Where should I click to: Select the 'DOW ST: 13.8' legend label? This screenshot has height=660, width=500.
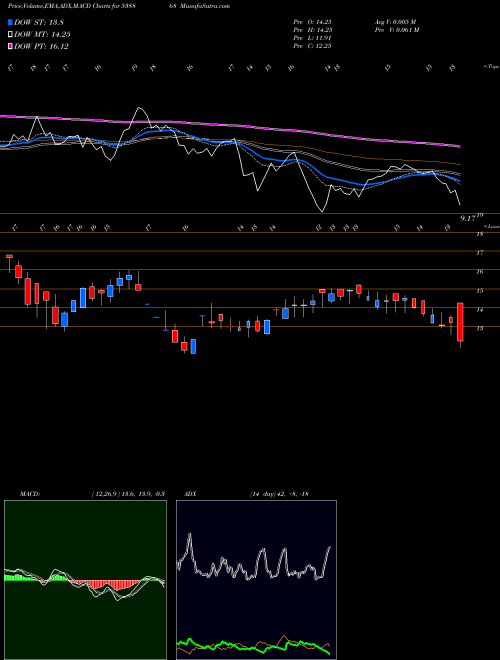click(x=39, y=22)
